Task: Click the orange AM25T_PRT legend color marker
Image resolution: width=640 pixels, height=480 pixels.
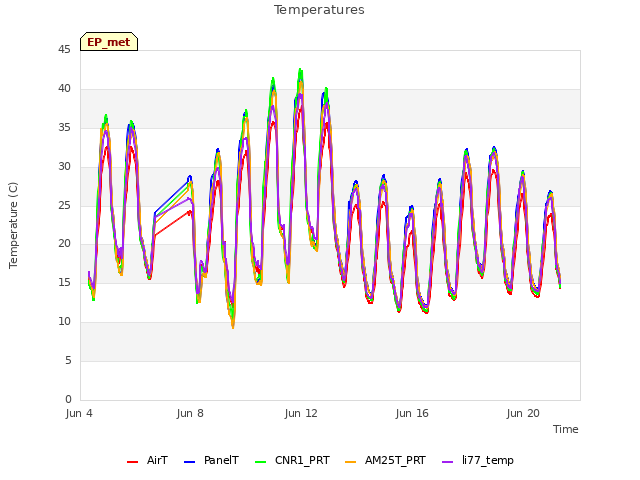Action: pyautogui.click(x=351, y=462)
